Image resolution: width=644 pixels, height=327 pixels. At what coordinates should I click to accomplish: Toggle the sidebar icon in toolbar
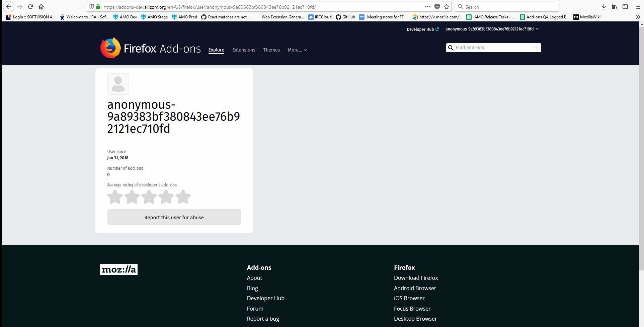[625, 7]
